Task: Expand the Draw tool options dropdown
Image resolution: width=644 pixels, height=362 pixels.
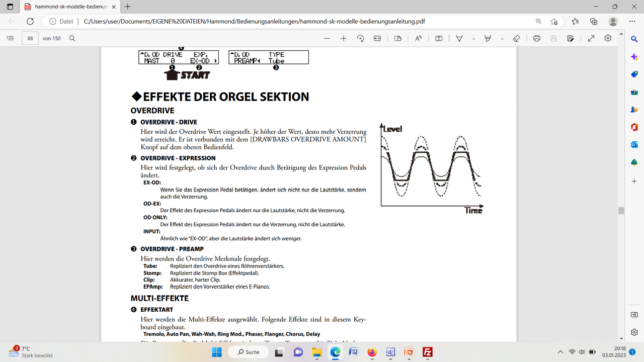Action: pos(473,38)
